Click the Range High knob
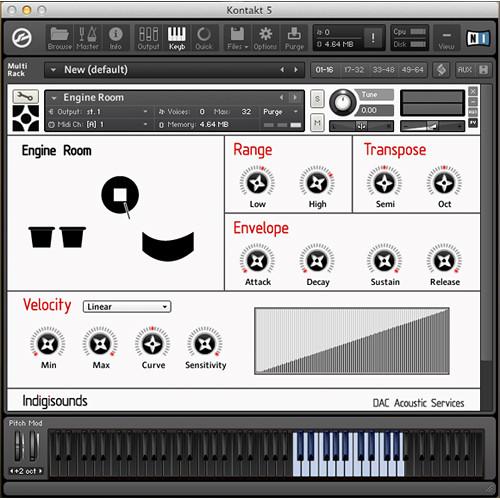This screenshot has width=500, height=500. point(317,182)
